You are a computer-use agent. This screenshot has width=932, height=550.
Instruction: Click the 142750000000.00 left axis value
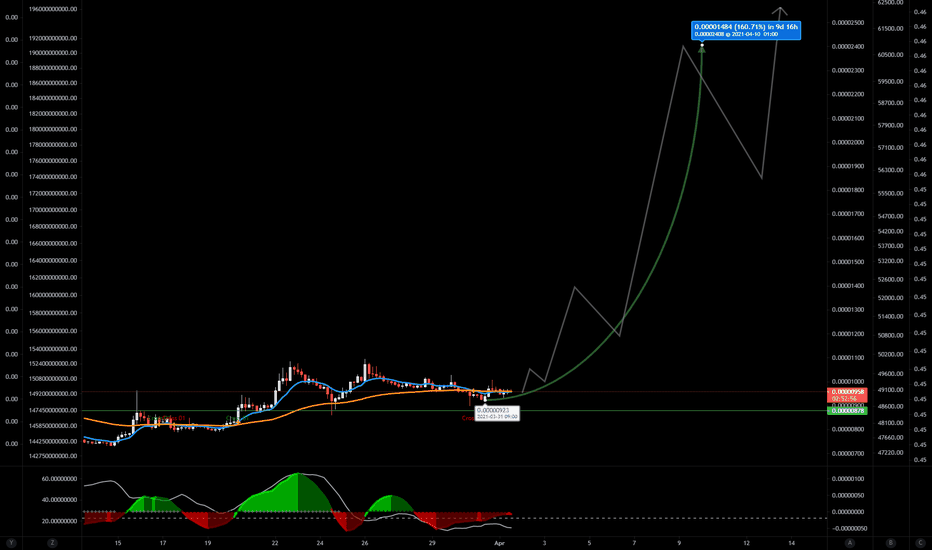tap(53, 456)
